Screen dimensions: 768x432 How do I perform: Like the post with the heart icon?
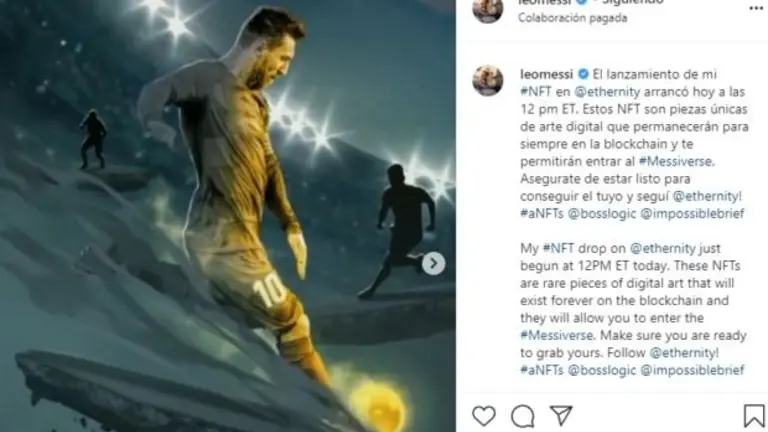[x=484, y=416]
